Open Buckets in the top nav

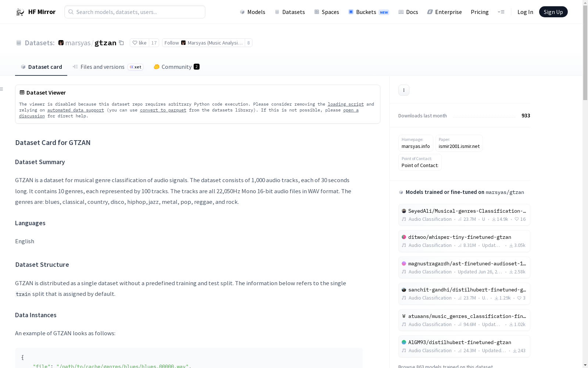coord(369,12)
